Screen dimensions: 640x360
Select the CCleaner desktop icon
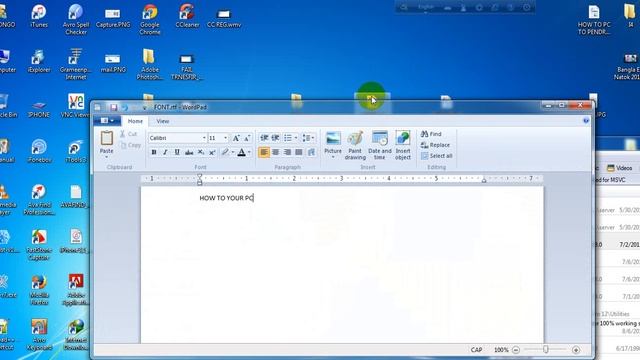pyautogui.click(x=187, y=16)
